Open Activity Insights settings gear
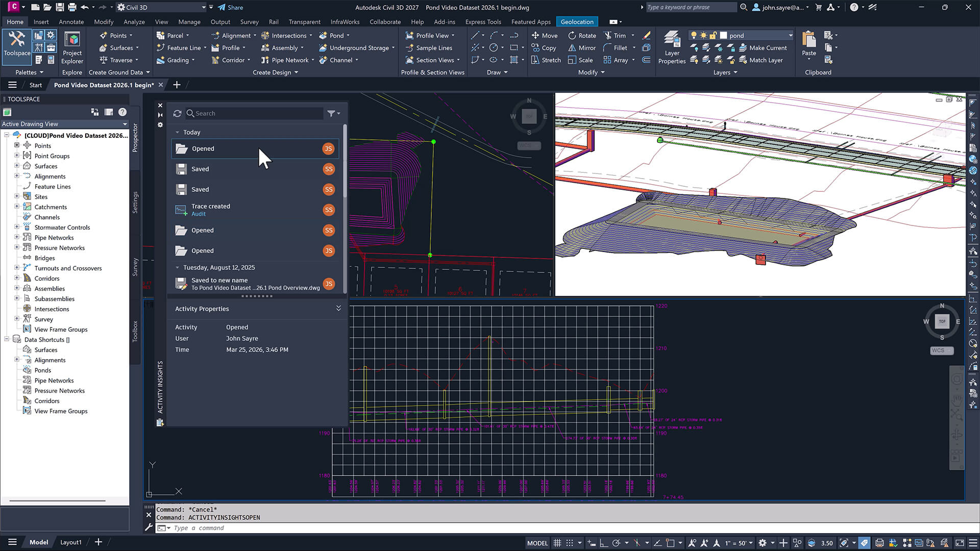 160,124
